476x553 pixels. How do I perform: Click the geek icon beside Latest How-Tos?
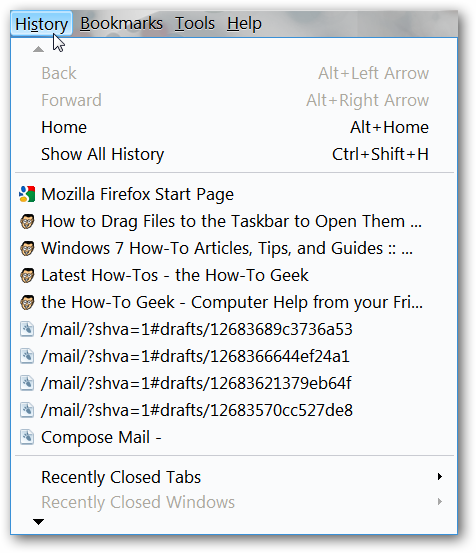(x=27, y=275)
